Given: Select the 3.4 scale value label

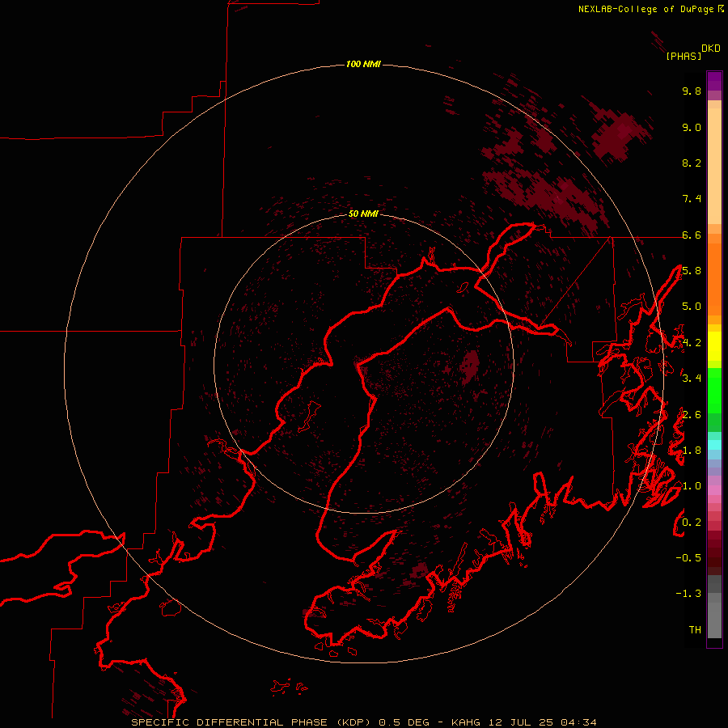Looking at the screenshot, I should click(692, 379).
